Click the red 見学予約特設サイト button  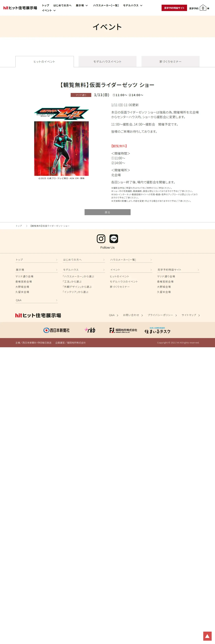174,8
